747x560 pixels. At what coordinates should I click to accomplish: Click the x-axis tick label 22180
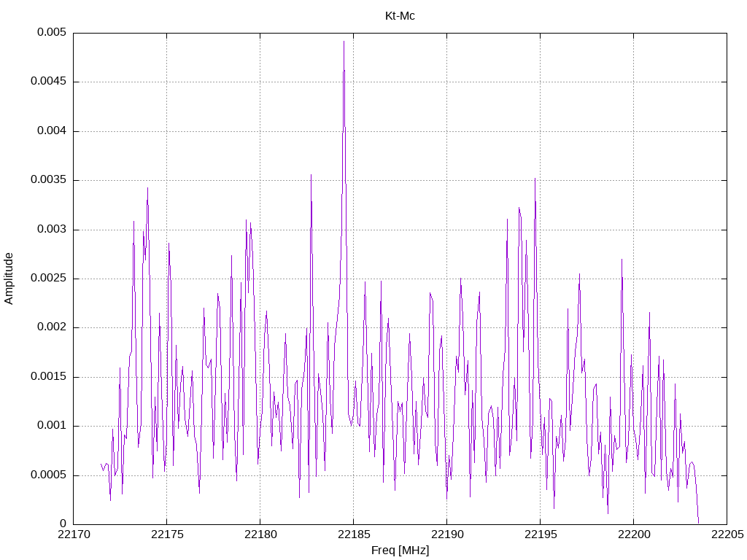tap(260, 534)
